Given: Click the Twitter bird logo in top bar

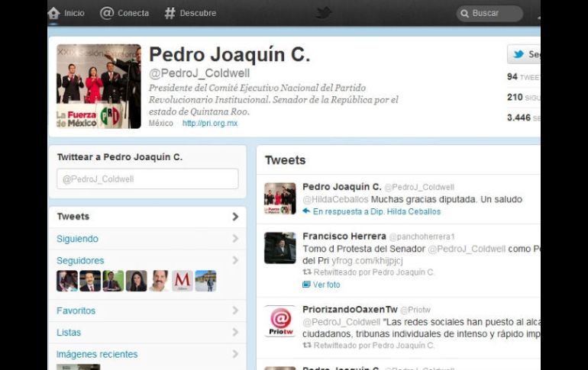Looking at the screenshot, I should [x=324, y=13].
